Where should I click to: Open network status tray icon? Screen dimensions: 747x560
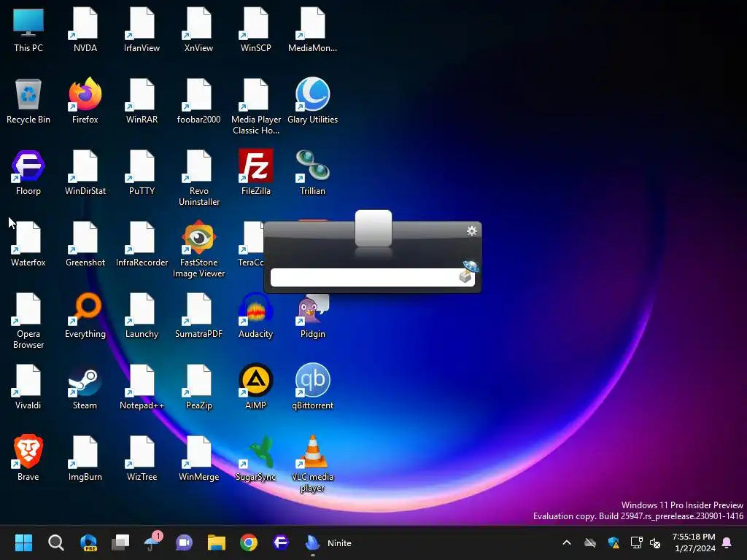[x=636, y=542]
